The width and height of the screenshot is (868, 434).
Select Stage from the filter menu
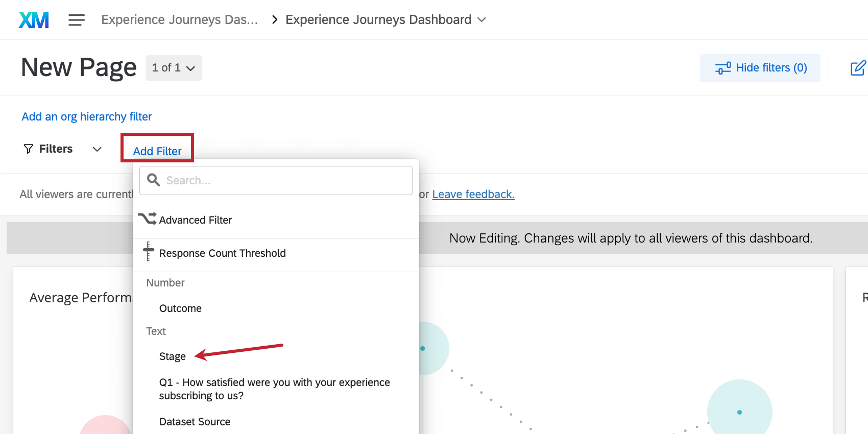pos(173,356)
